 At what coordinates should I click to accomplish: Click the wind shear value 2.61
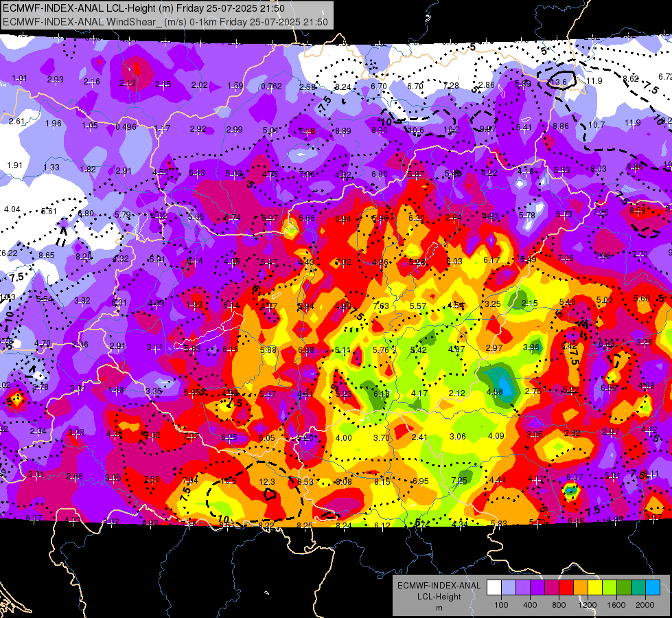[16, 122]
